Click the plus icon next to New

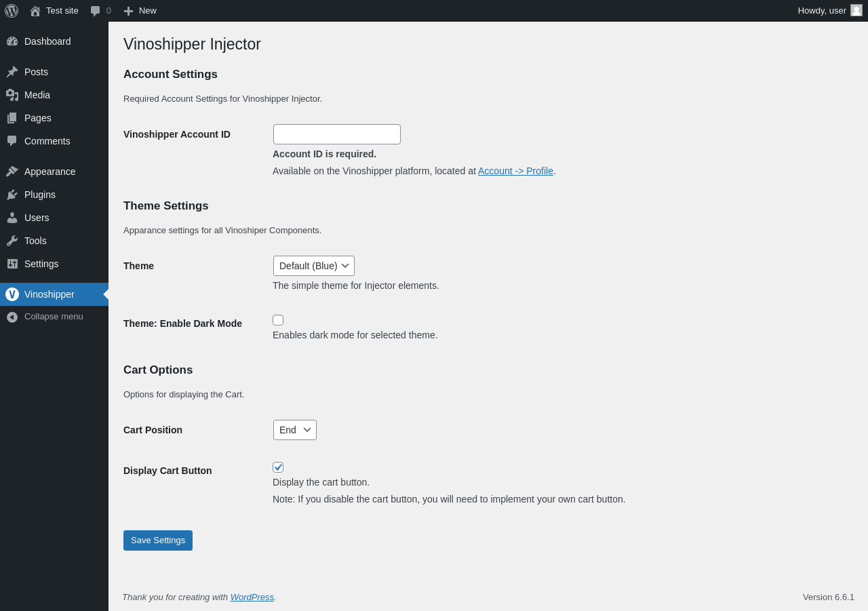coord(128,11)
